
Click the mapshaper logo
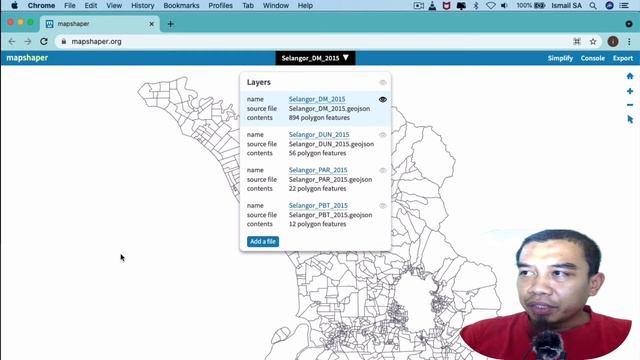pyautogui.click(x=27, y=58)
